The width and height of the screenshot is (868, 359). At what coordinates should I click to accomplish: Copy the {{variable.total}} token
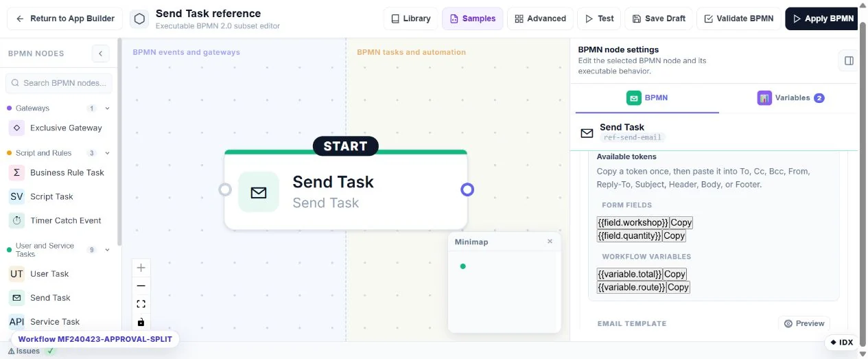click(x=675, y=274)
